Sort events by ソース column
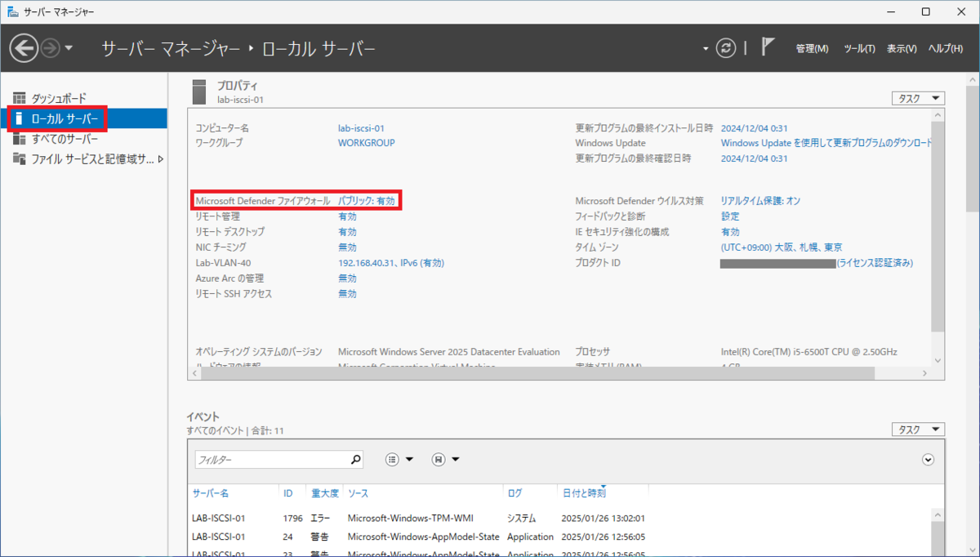This screenshot has height=557, width=980. (357, 493)
